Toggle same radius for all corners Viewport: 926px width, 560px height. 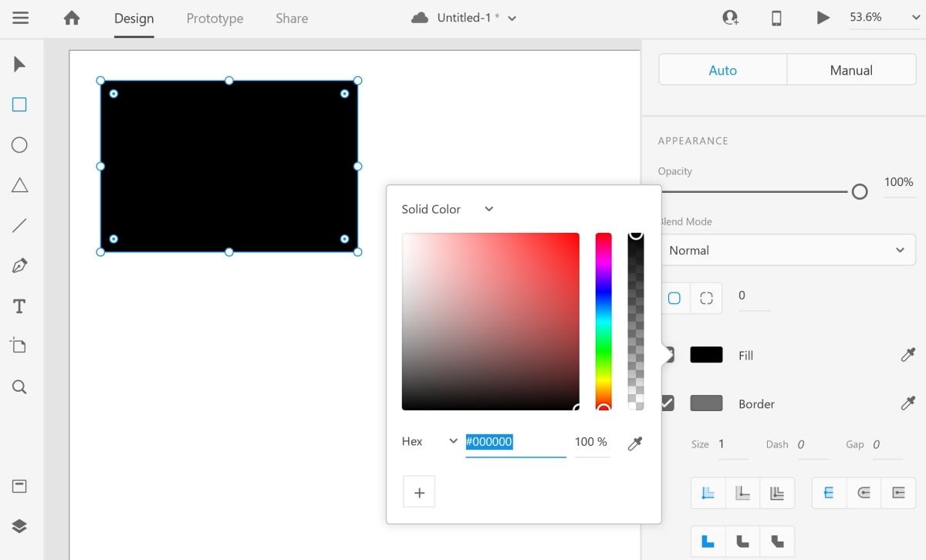coord(674,299)
